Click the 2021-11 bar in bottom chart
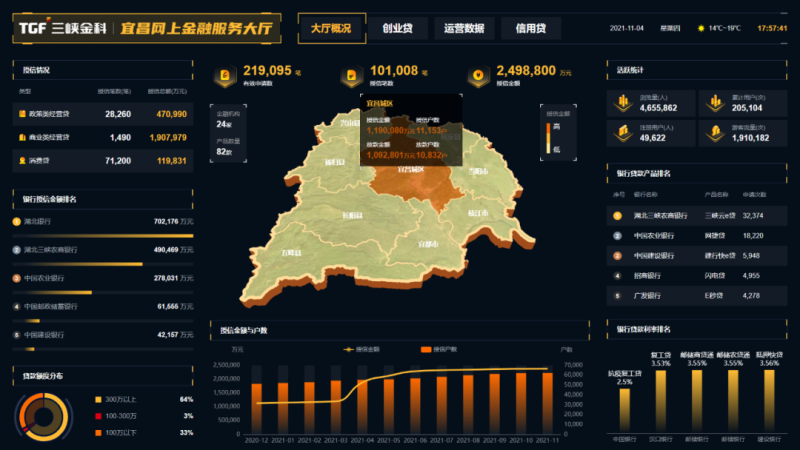Screen dimensions: 800x450 [547, 403]
